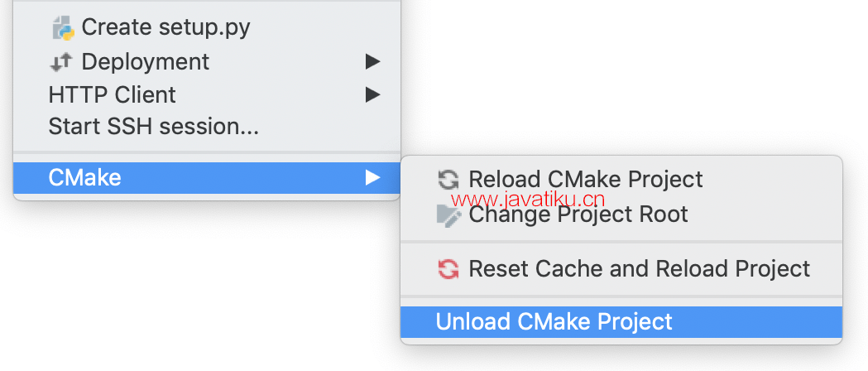Select the Create setup.py menu entry

click(207, 27)
